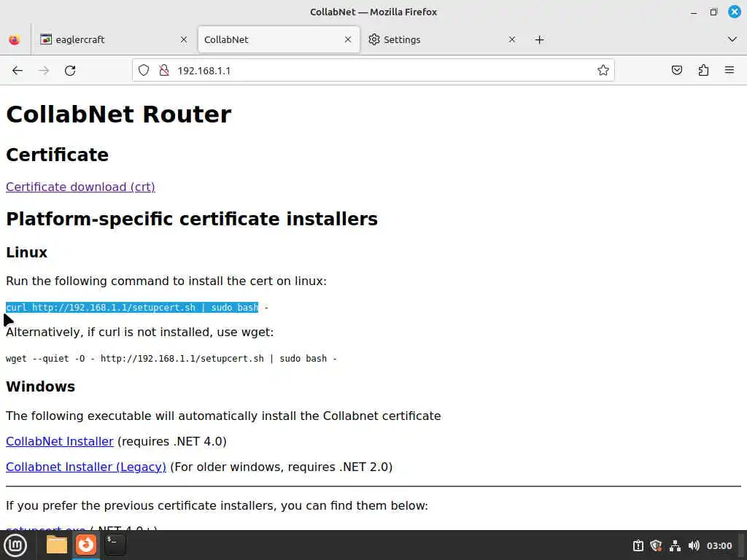Click the highlighted curl command text

tap(132, 307)
